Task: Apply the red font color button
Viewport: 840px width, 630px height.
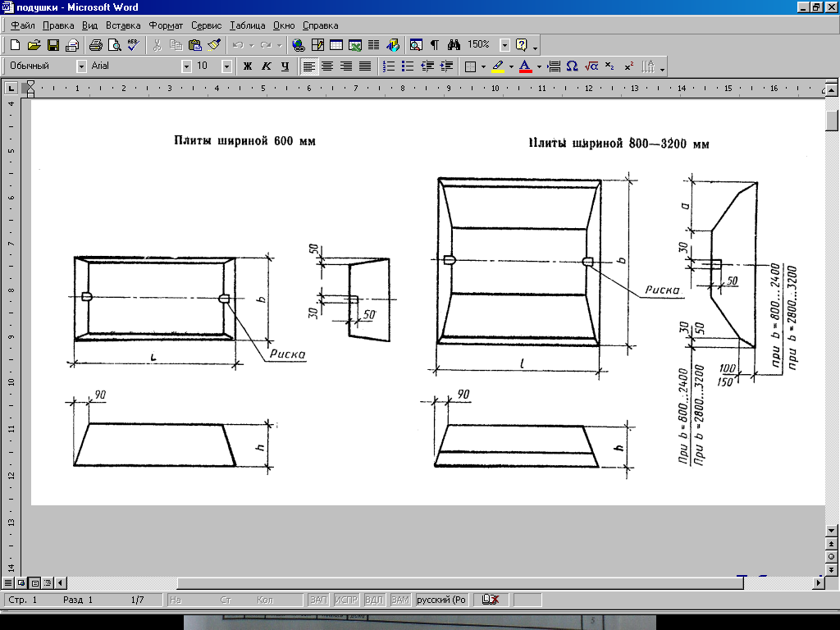Action: click(525, 66)
